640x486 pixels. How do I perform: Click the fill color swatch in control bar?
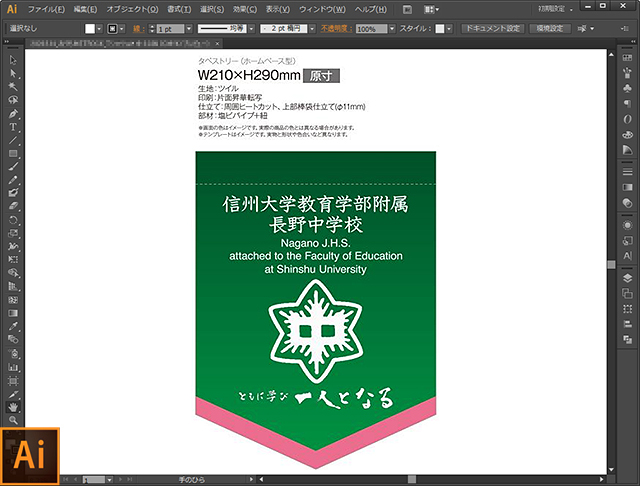point(90,29)
